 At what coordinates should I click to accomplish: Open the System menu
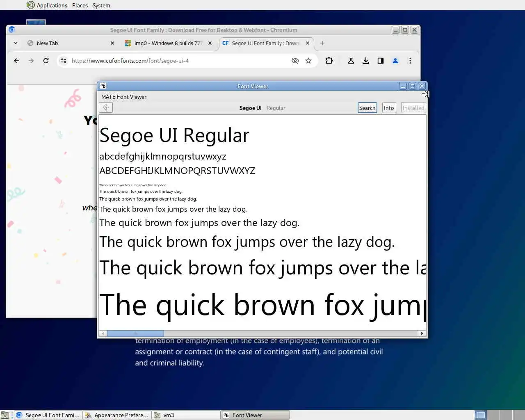pyautogui.click(x=101, y=5)
